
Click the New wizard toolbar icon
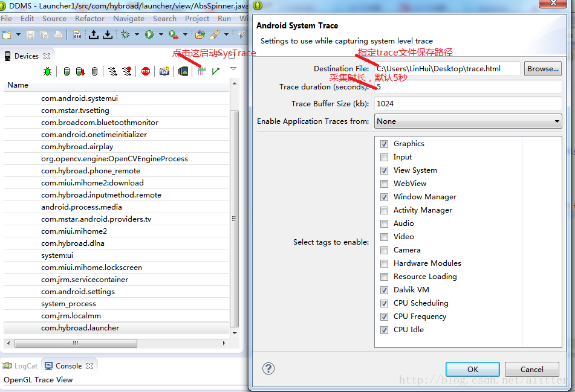point(7,35)
